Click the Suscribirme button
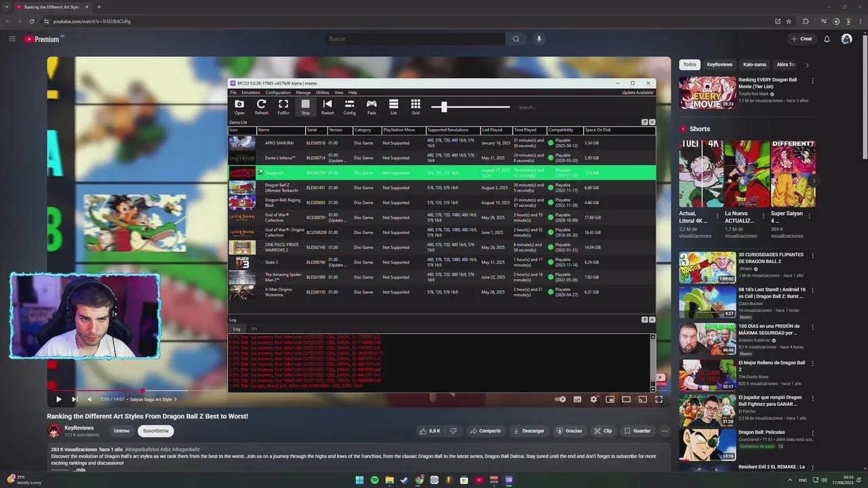The height and width of the screenshot is (488, 868). pos(155,431)
